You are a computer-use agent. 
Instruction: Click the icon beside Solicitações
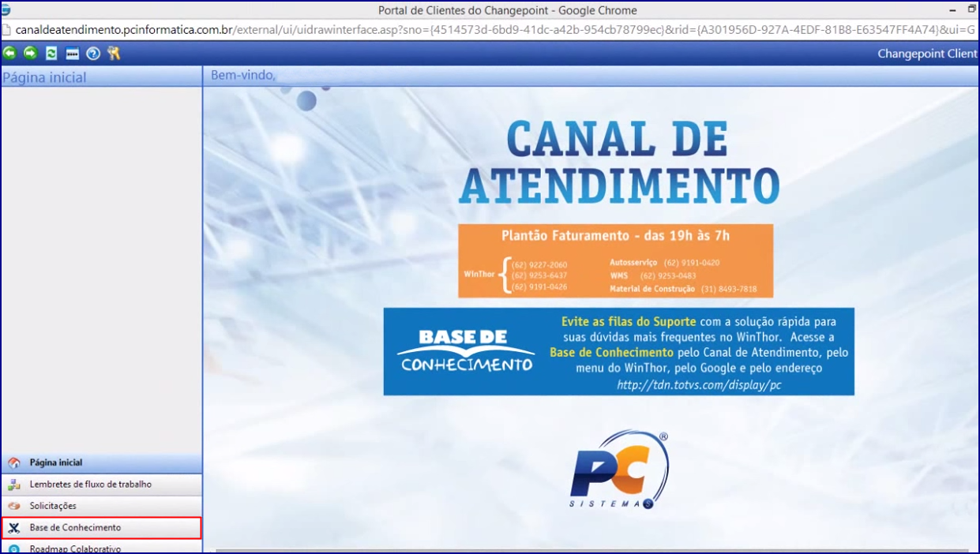(13, 506)
